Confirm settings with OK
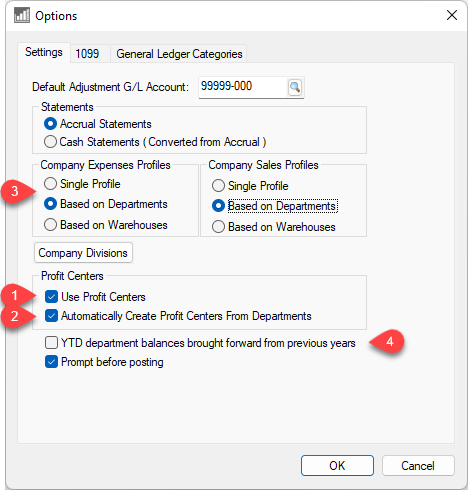 337,465
